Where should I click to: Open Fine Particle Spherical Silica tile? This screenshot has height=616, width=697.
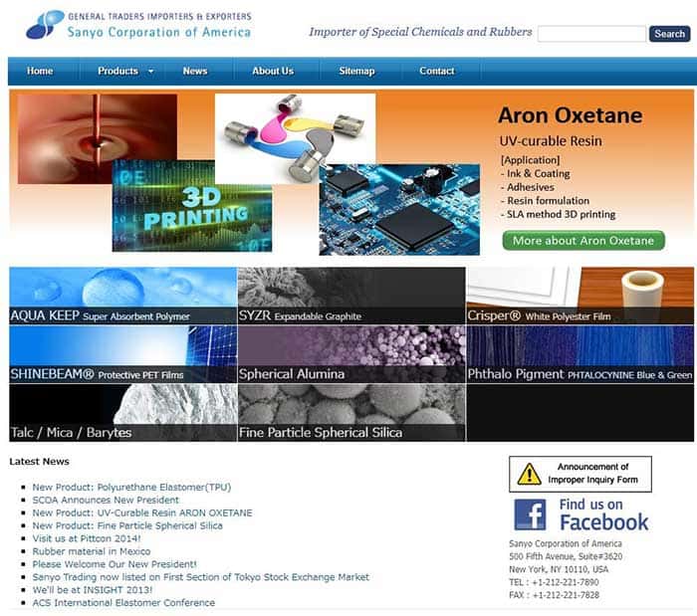coord(351,413)
